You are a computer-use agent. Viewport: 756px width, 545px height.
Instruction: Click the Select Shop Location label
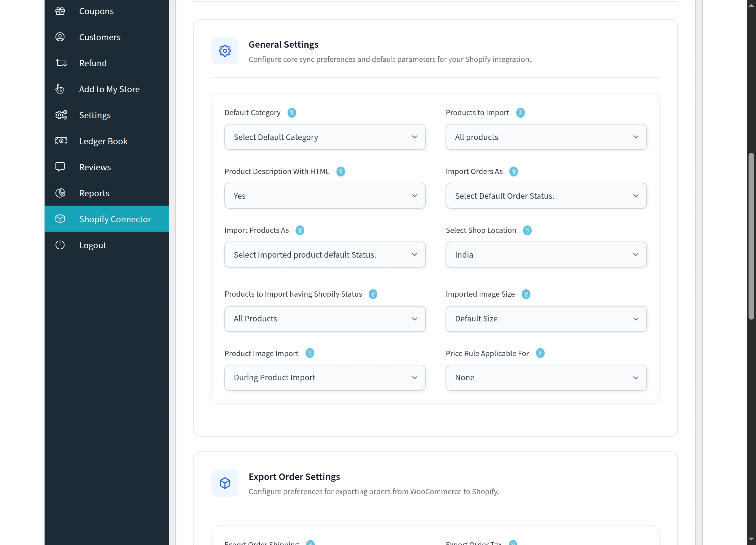481,230
